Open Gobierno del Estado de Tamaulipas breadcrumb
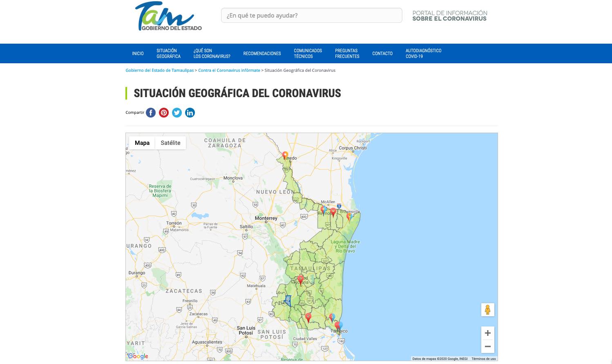 (x=159, y=71)
